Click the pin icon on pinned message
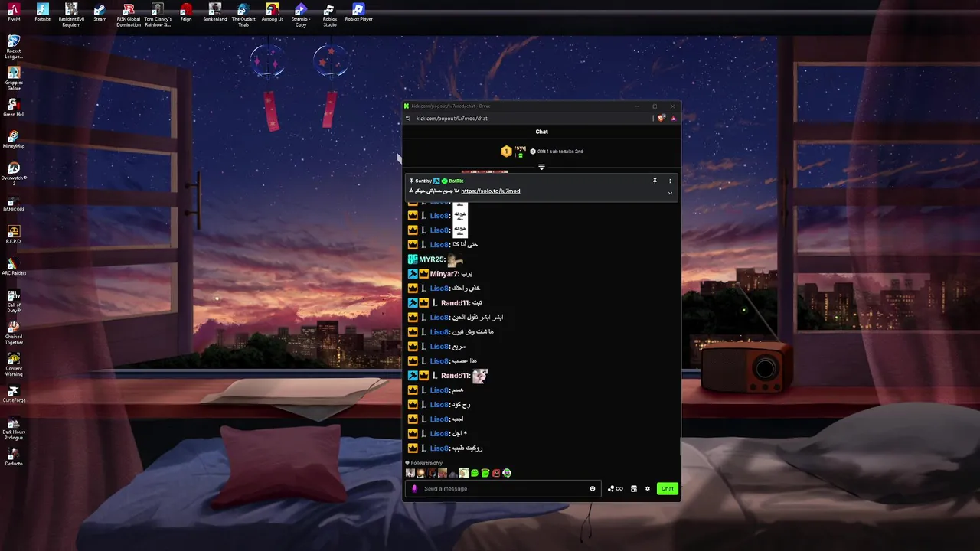980x551 pixels. tap(655, 181)
